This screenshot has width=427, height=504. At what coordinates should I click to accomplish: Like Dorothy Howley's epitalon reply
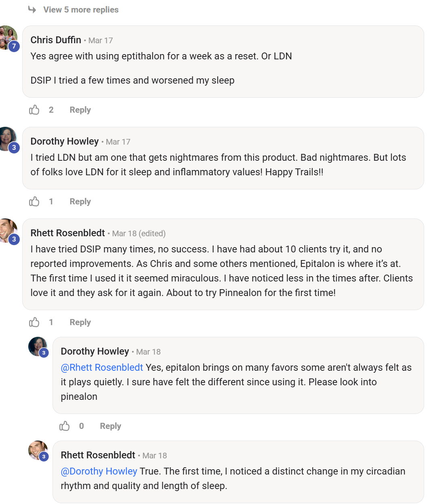[65, 426]
